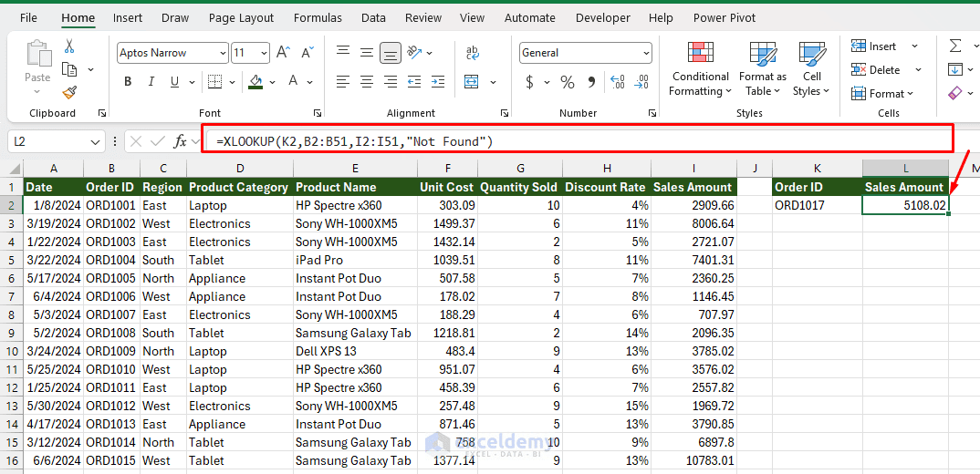Viewport: 980px width, 474px height.
Task: Click Decrease Decimal
Action: click(641, 82)
